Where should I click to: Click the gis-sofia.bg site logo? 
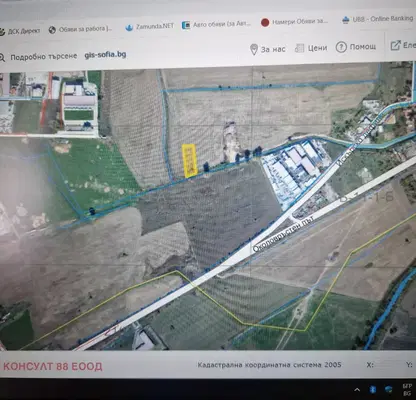coord(105,55)
